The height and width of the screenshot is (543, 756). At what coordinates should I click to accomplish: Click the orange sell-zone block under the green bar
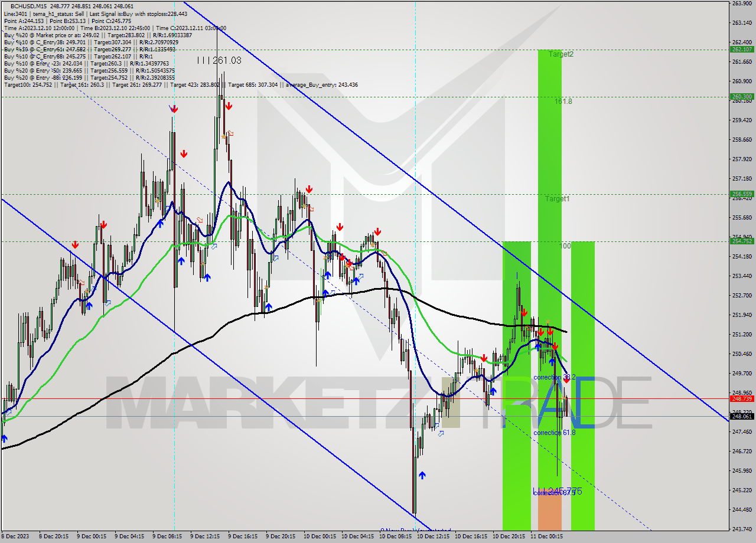click(x=549, y=511)
